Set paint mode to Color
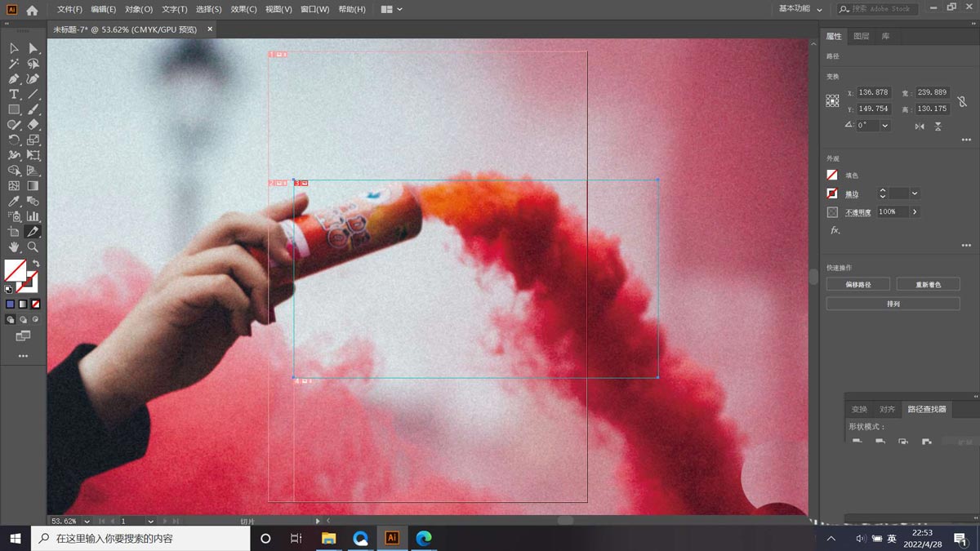Viewport: 980px width, 551px height. point(10,304)
